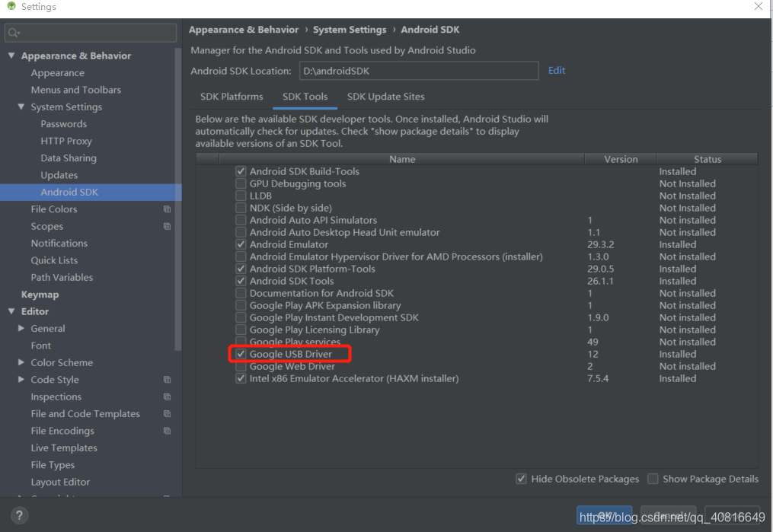
Task: Click the project-level icon beside File and Code Templates
Action: tap(167, 414)
